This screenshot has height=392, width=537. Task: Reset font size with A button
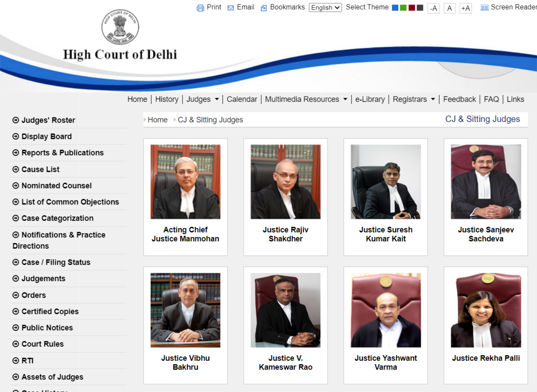(x=449, y=8)
